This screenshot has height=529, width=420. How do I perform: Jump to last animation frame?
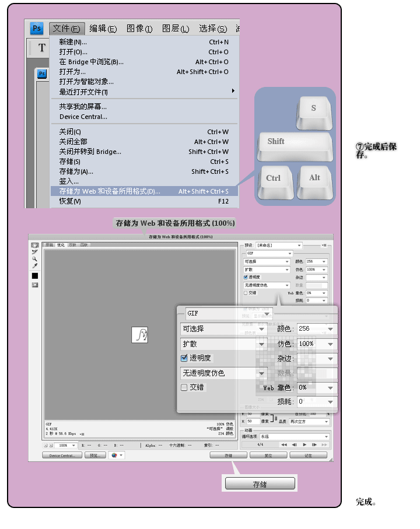tap(324, 444)
